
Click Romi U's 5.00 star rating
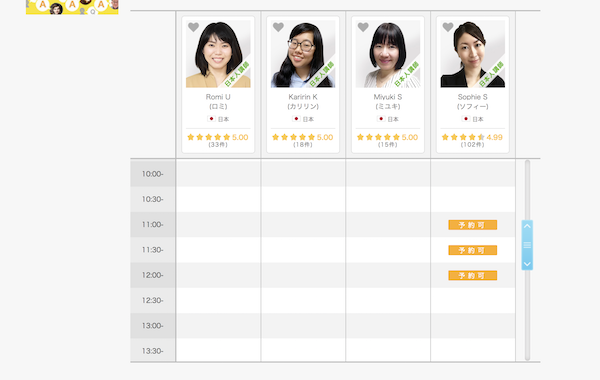tap(218, 137)
